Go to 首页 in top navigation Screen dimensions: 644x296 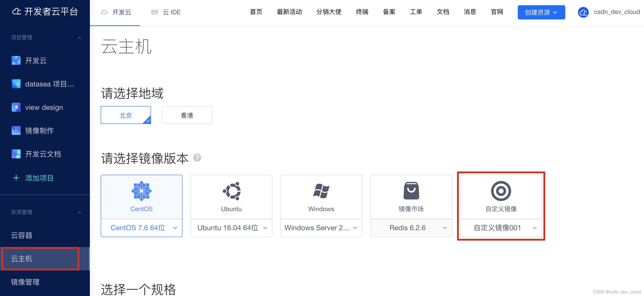coord(256,12)
